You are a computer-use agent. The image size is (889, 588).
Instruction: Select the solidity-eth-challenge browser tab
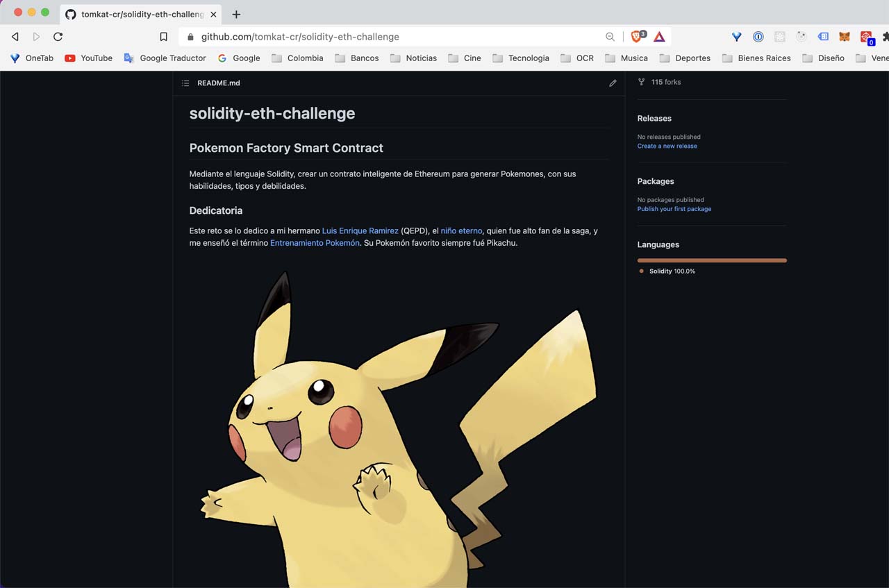[x=139, y=13]
